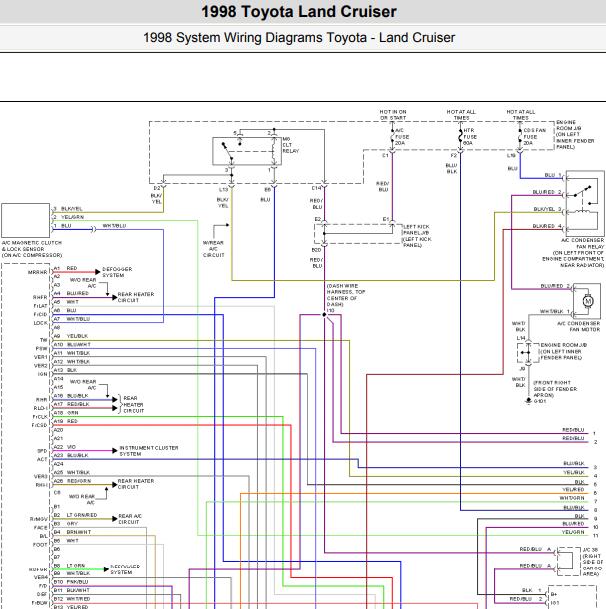The width and height of the screenshot is (606, 609).
Task: Click pin label "A10 BLU/WHT"
Action: tap(72, 345)
